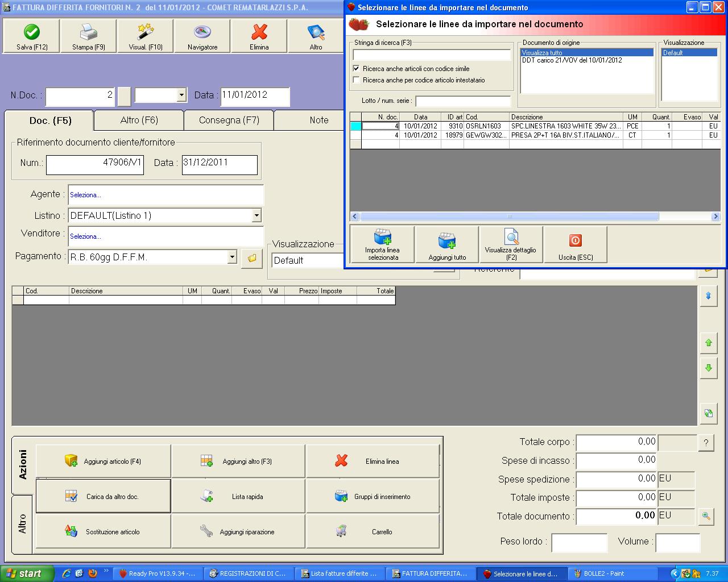The height and width of the screenshot is (582, 728).
Task: Click reference Num. field 47906/V1
Action: click(x=95, y=165)
